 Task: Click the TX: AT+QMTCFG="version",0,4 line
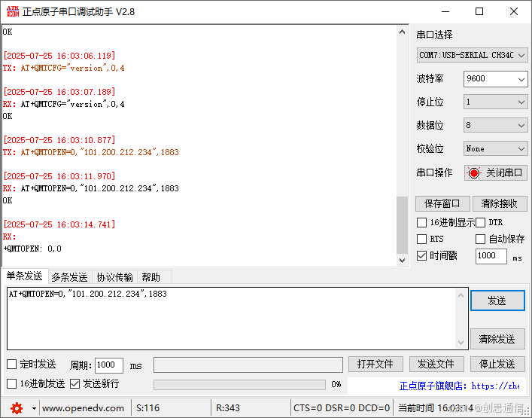coord(64,68)
